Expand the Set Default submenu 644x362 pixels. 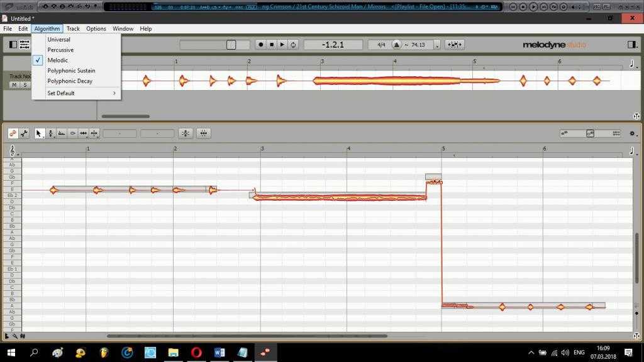80,93
